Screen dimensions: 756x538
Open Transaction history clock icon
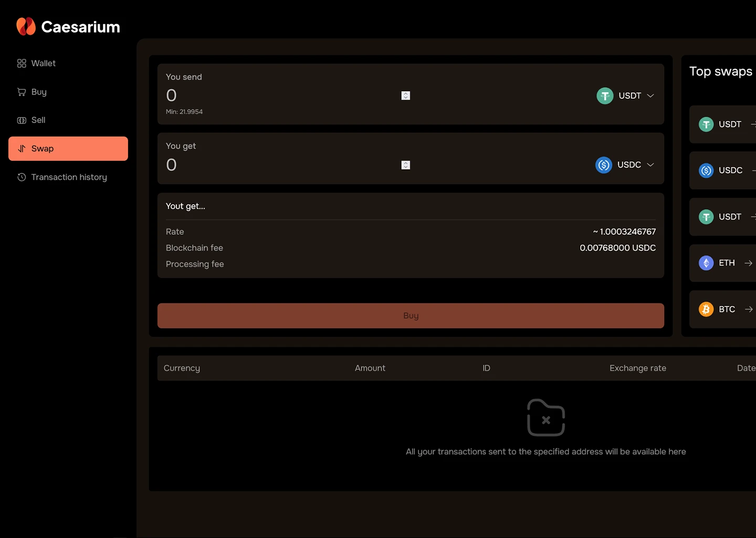point(22,178)
